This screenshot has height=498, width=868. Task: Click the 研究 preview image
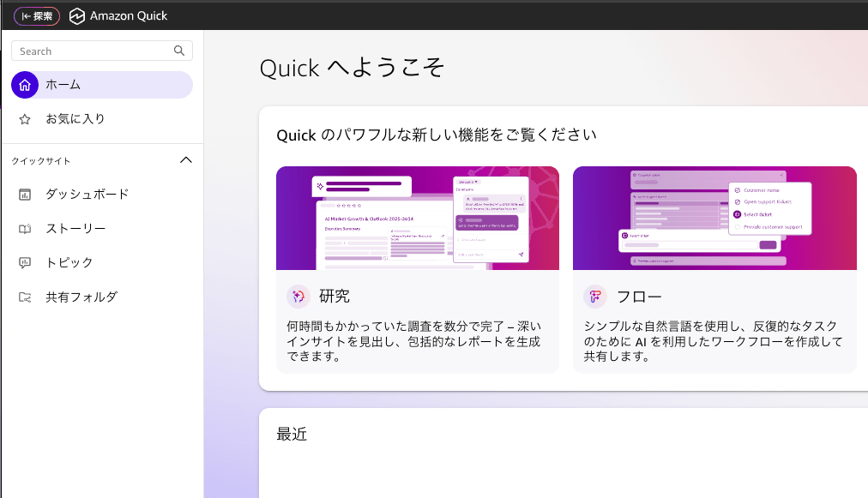click(417, 218)
